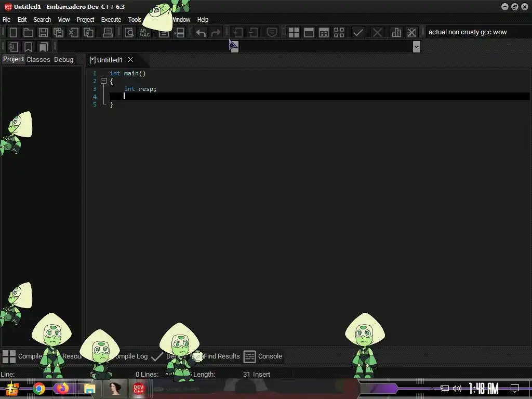
Task: Open the View menu
Action: tap(63, 20)
